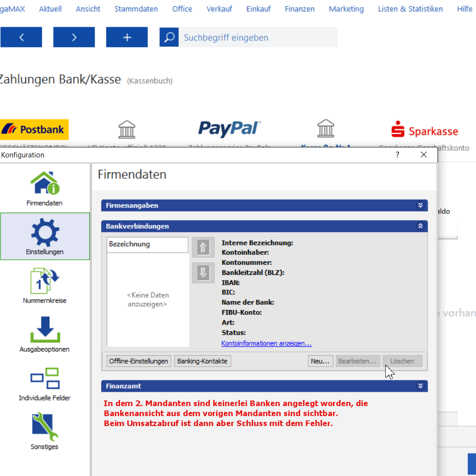This screenshot has height=476, width=476.
Task: Click the Zahlungen Bank/Kasse title
Action: coord(60,79)
